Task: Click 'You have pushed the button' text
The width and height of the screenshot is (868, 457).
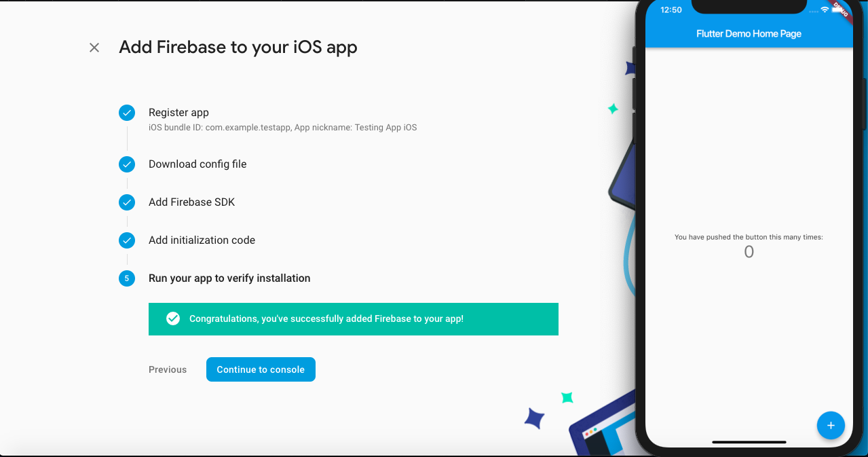Action: (749, 237)
